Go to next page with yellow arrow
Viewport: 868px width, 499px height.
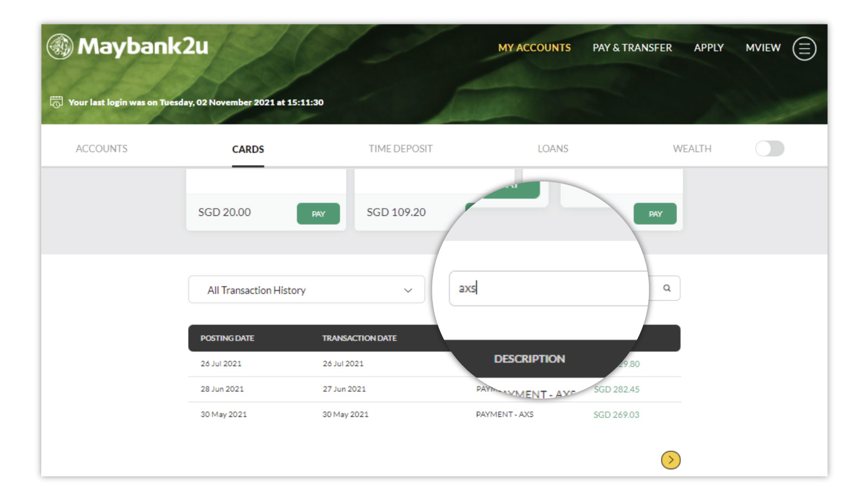pos(671,460)
